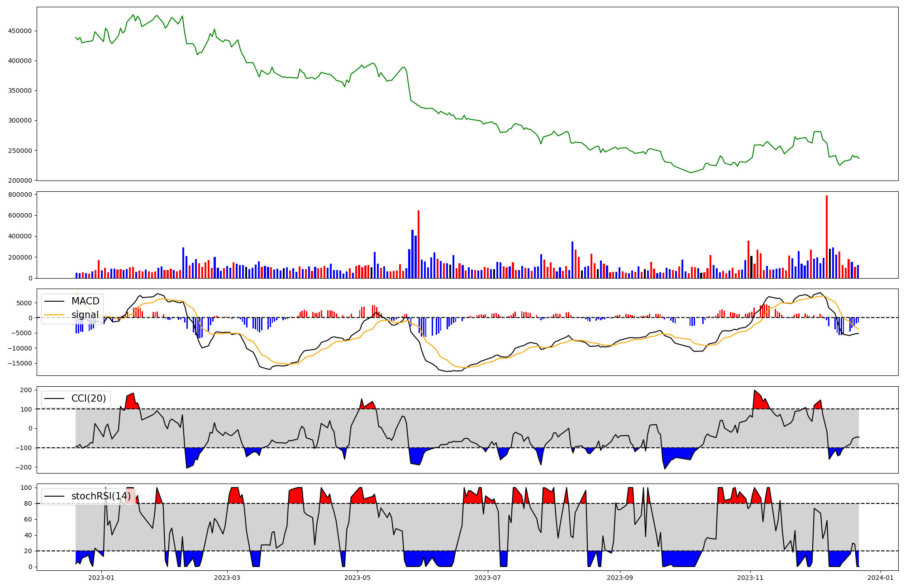
Task: Select the CCI(20) legend entry
Action: [x=88, y=398]
